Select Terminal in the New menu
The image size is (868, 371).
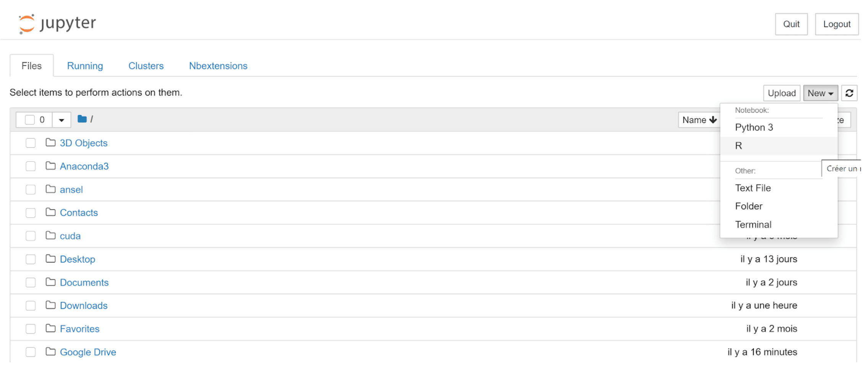(x=753, y=224)
